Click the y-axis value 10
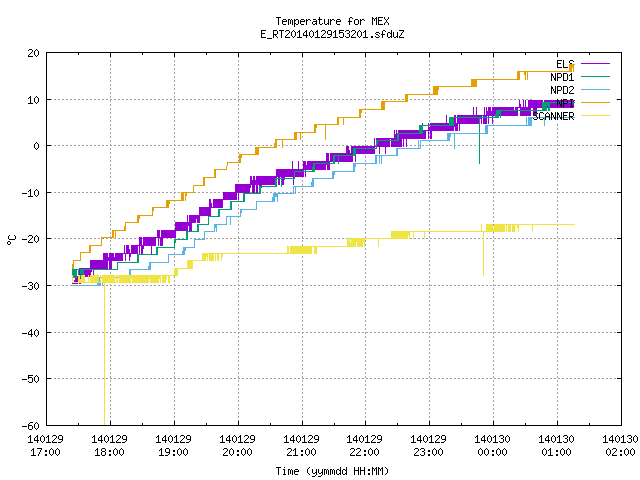This screenshot has height=480, width=640. [x=33, y=100]
